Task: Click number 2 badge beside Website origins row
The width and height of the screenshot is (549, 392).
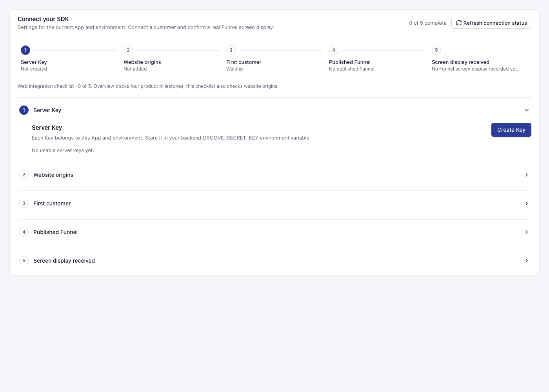Action: point(24,175)
